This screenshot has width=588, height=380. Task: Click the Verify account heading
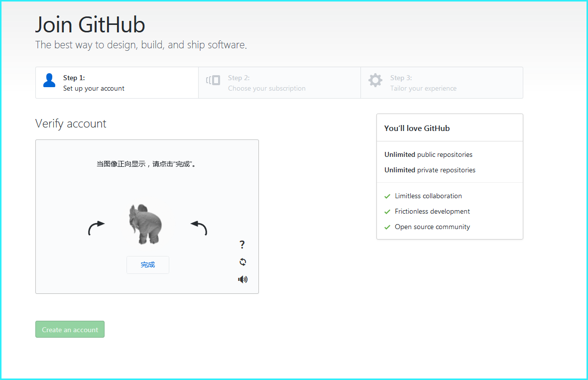[71, 124]
